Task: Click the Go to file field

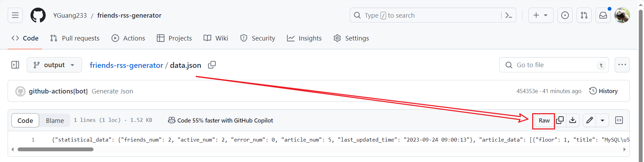Action: 554,65
